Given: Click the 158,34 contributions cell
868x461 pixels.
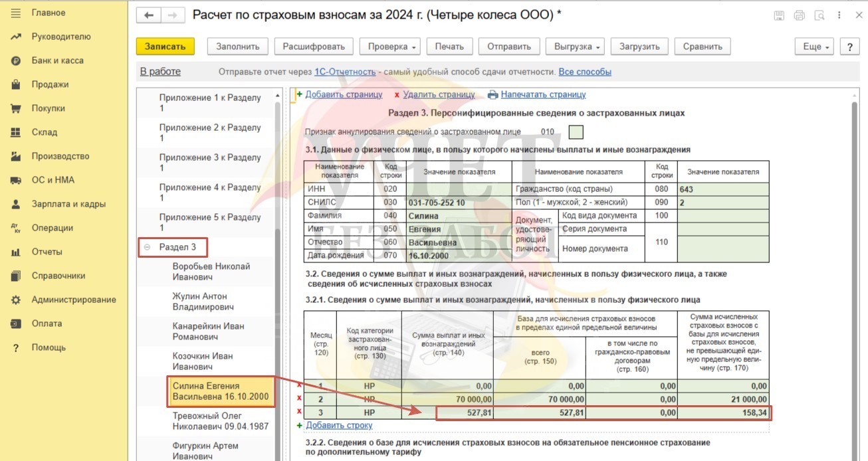Looking at the screenshot, I should 723,413.
